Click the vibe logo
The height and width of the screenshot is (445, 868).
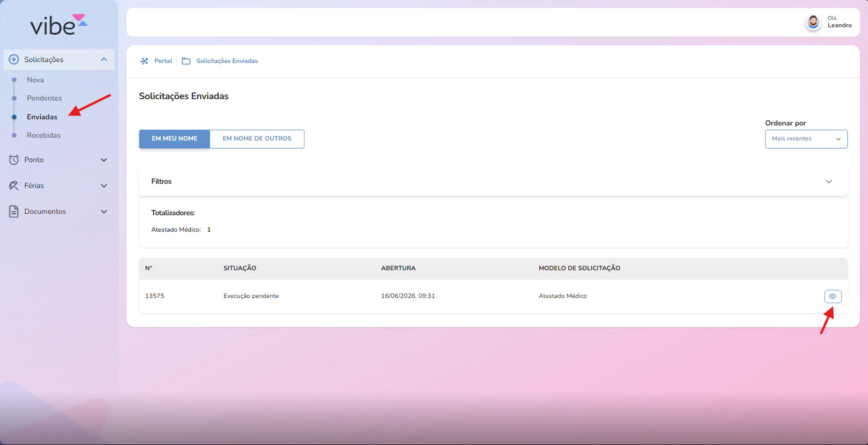coord(58,25)
